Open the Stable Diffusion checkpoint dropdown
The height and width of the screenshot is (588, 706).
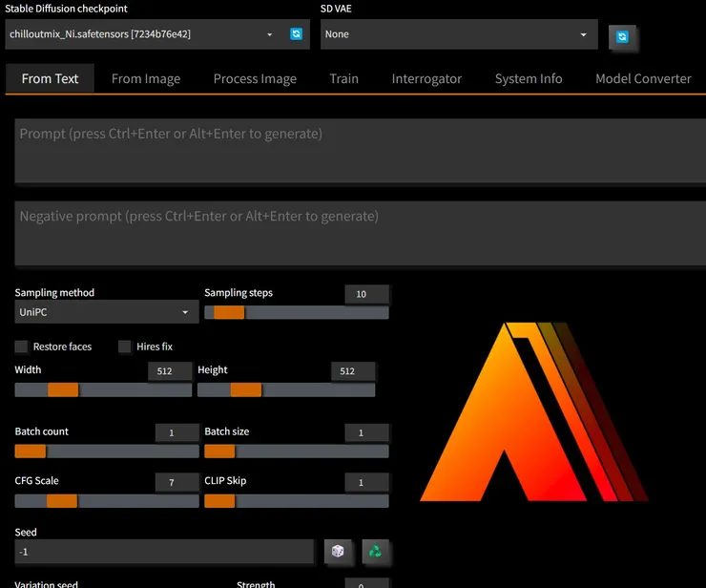157,34
